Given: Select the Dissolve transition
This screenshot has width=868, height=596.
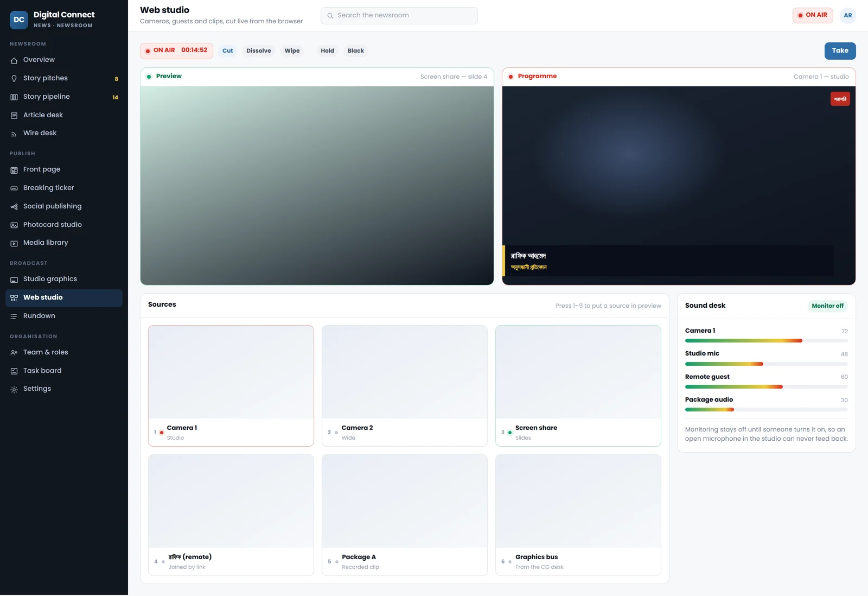Looking at the screenshot, I should coord(259,50).
